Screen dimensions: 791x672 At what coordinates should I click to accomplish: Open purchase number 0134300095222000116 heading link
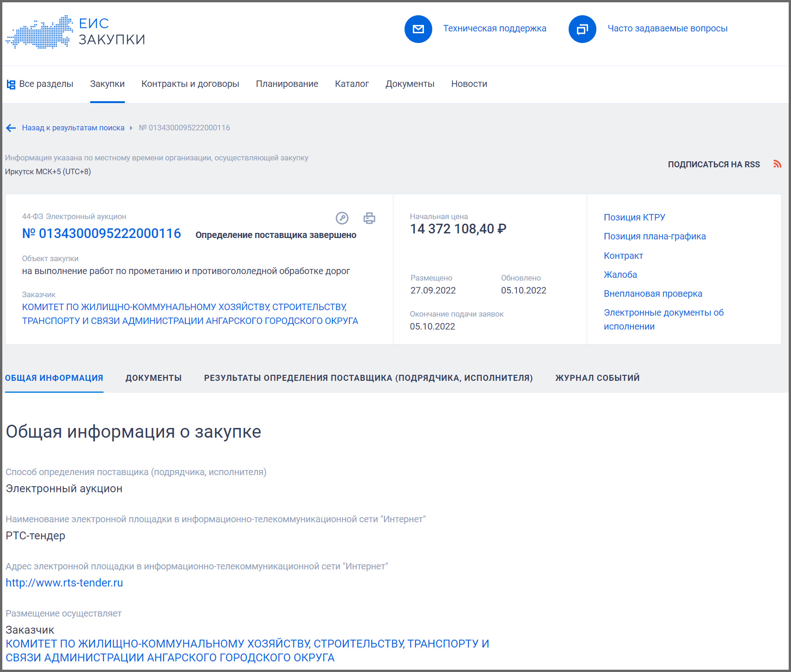102,234
